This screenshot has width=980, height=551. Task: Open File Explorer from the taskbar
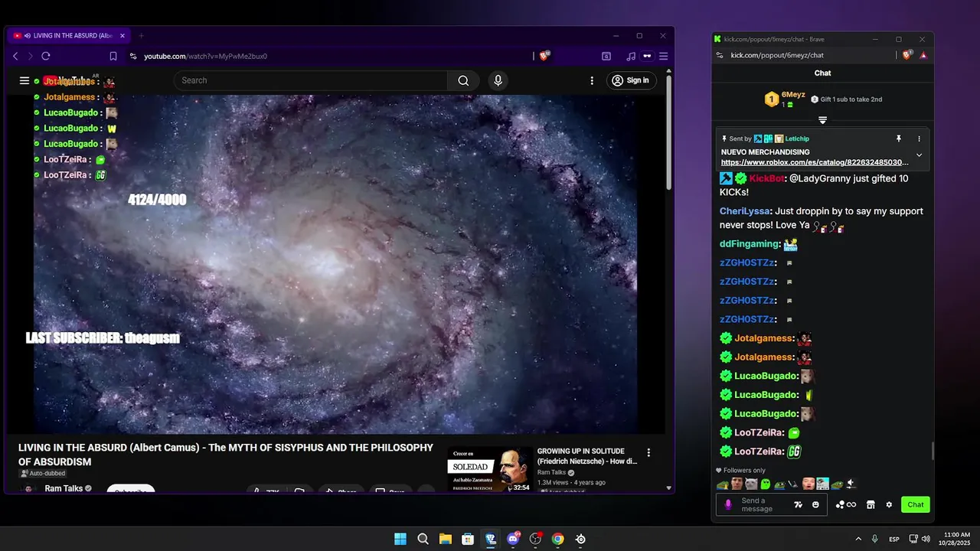tap(445, 539)
